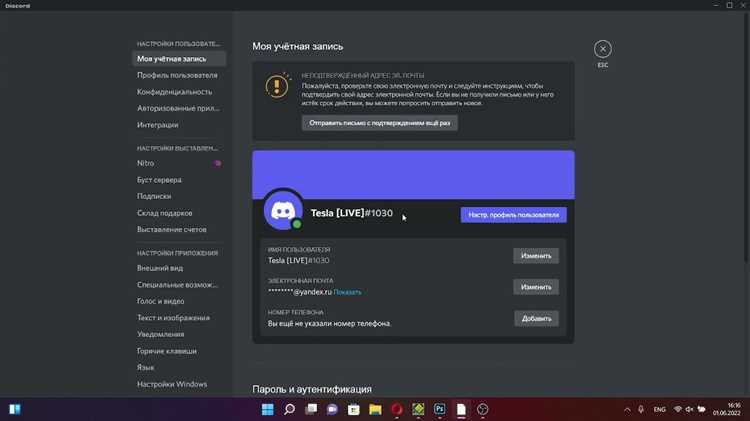
Task: Open Подписки entry
Action: coord(179,196)
